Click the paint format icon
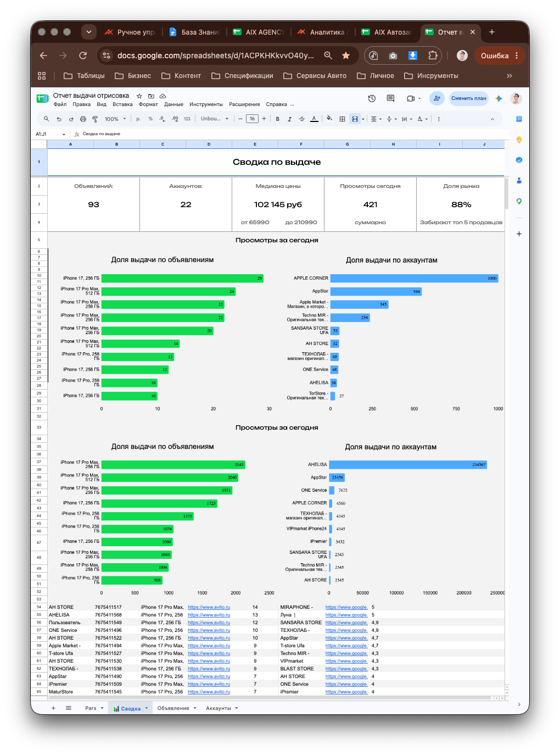Image resolution: width=560 pixels, height=755 pixels. [x=95, y=119]
